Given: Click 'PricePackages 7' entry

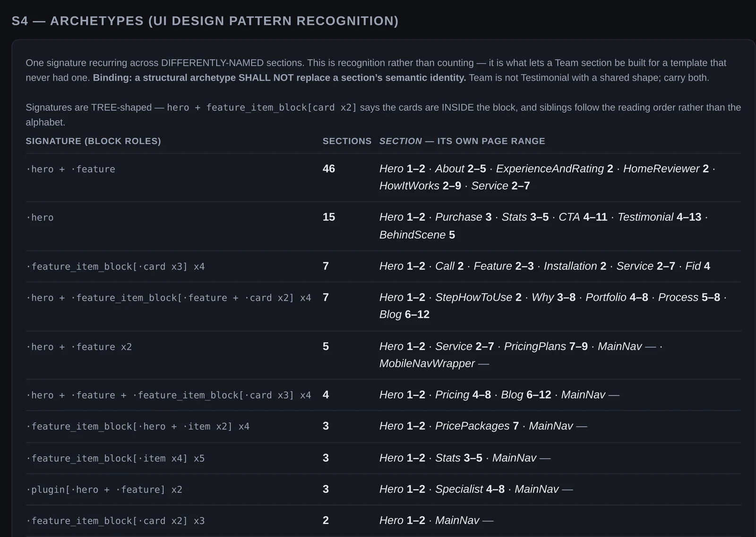Looking at the screenshot, I should pos(477,426).
